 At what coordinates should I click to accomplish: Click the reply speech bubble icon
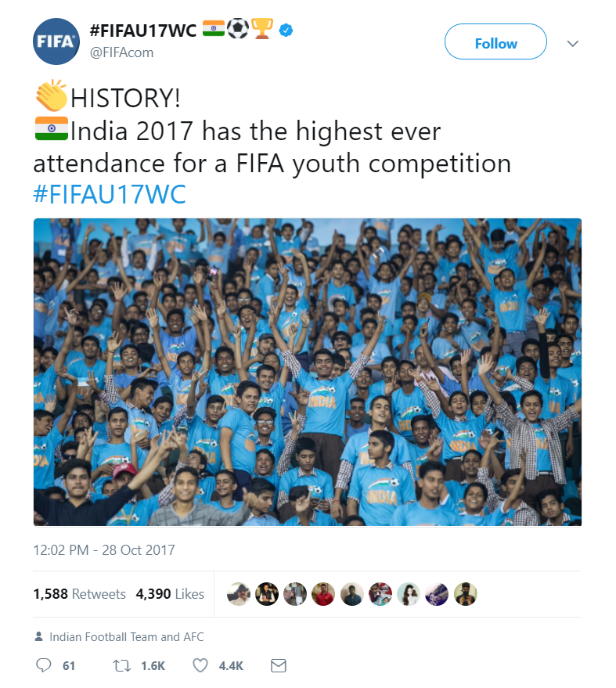(x=43, y=665)
